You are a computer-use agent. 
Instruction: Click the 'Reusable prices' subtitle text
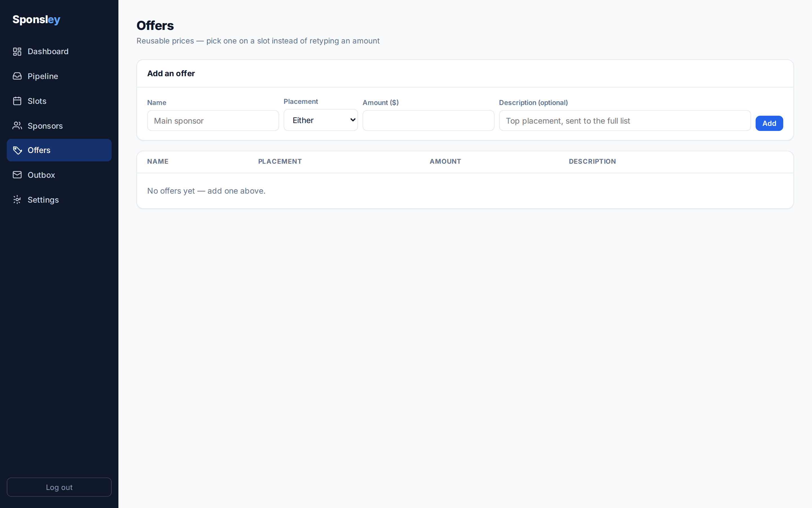pos(258,41)
